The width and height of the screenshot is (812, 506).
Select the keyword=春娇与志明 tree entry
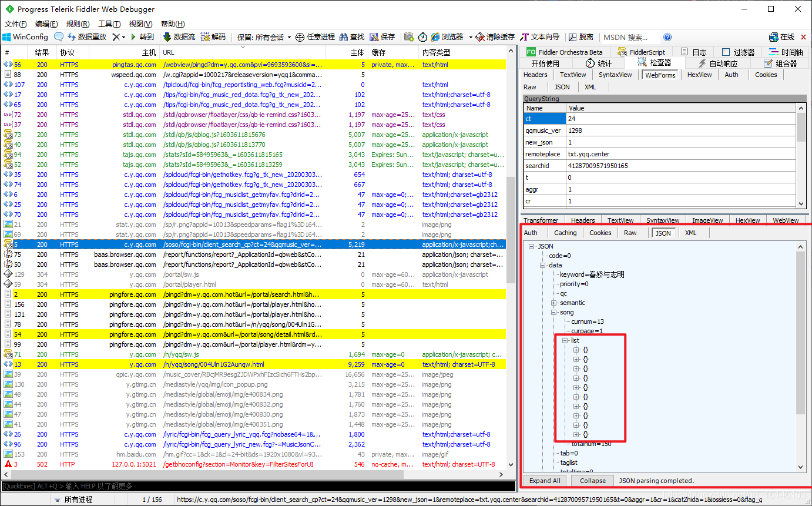pos(592,274)
